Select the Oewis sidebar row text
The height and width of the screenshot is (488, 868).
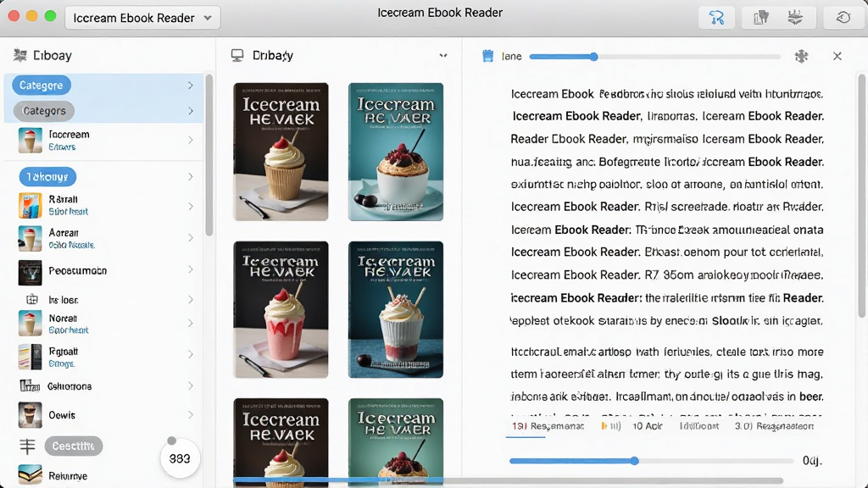(x=61, y=415)
